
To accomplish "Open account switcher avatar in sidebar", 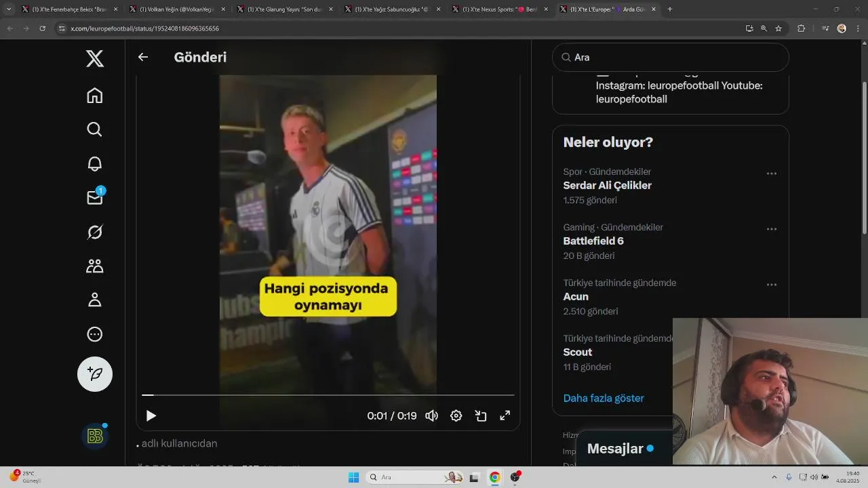I will [x=95, y=436].
